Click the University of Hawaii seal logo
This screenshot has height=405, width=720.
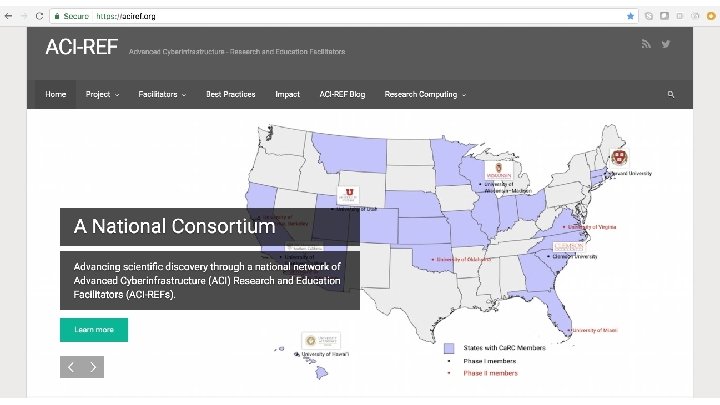point(321,341)
